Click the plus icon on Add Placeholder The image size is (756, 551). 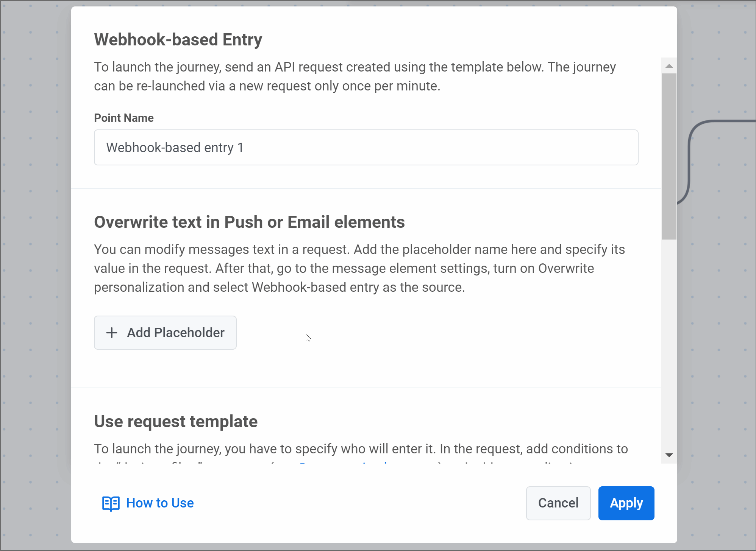click(x=112, y=333)
